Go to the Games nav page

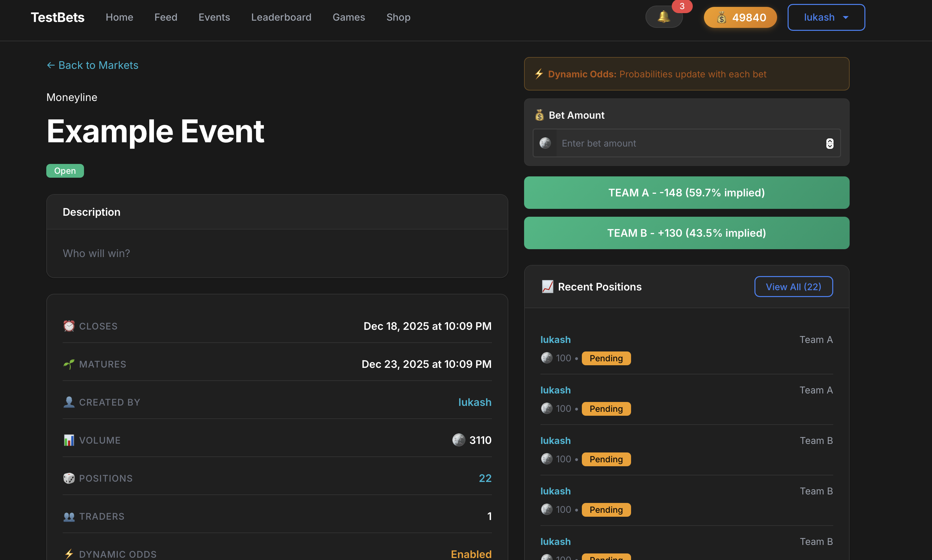pyautogui.click(x=349, y=17)
